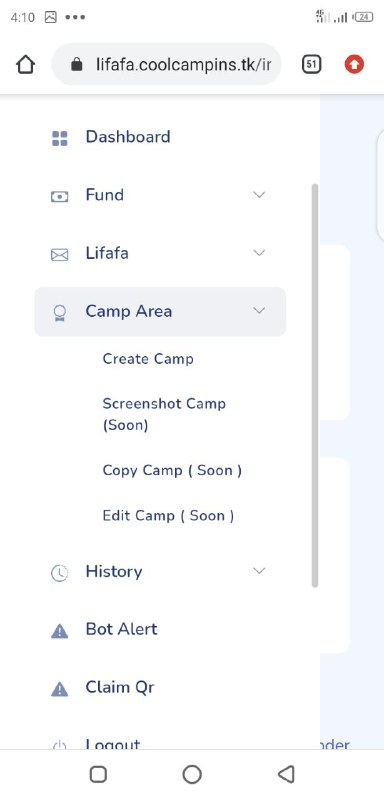The height and width of the screenshot is (800, 384).
Task: Select Copy Camp ( Soon ) item
Action: [172, 470]
